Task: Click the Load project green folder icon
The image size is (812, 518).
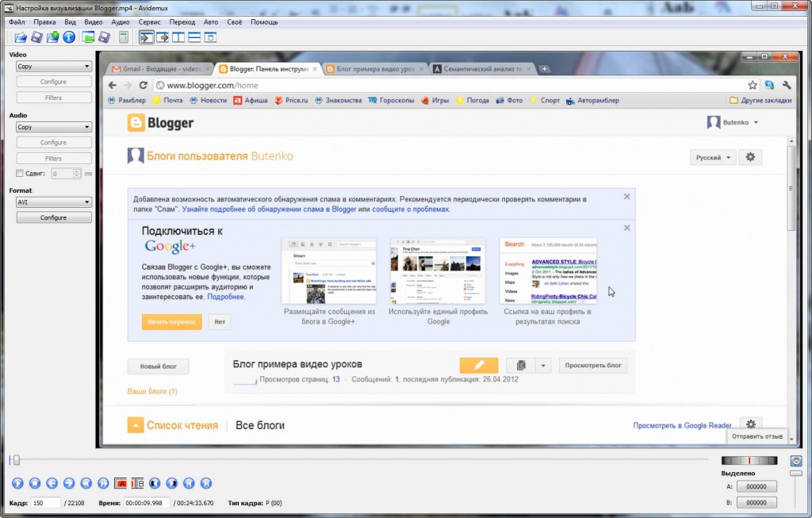Action: click(x=89, y=37)
